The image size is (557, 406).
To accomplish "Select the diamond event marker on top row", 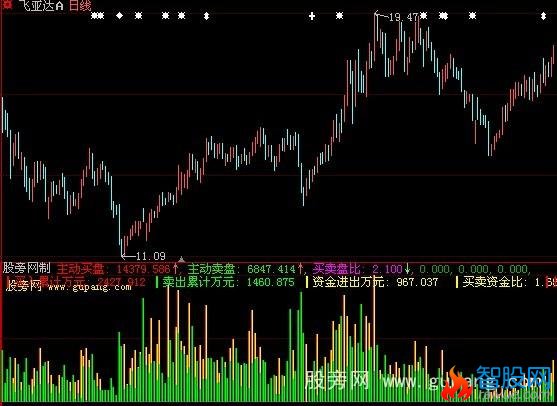I will (x=120, y=16).
